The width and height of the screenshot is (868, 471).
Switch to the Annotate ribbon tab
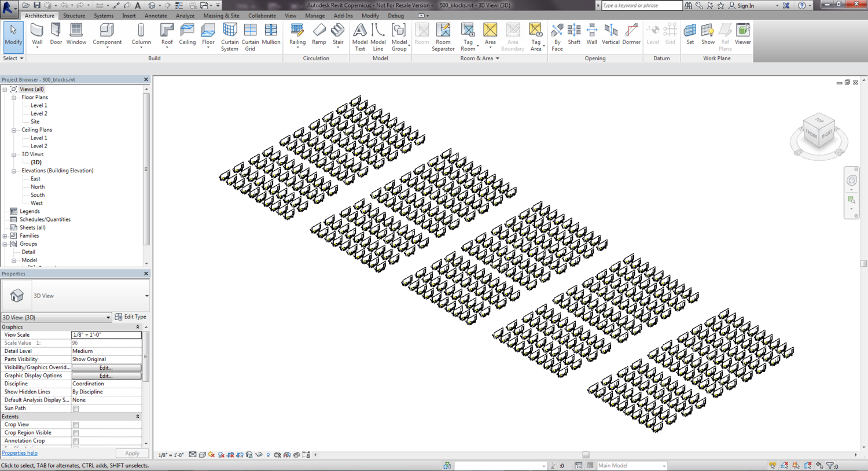coord(156,16)
